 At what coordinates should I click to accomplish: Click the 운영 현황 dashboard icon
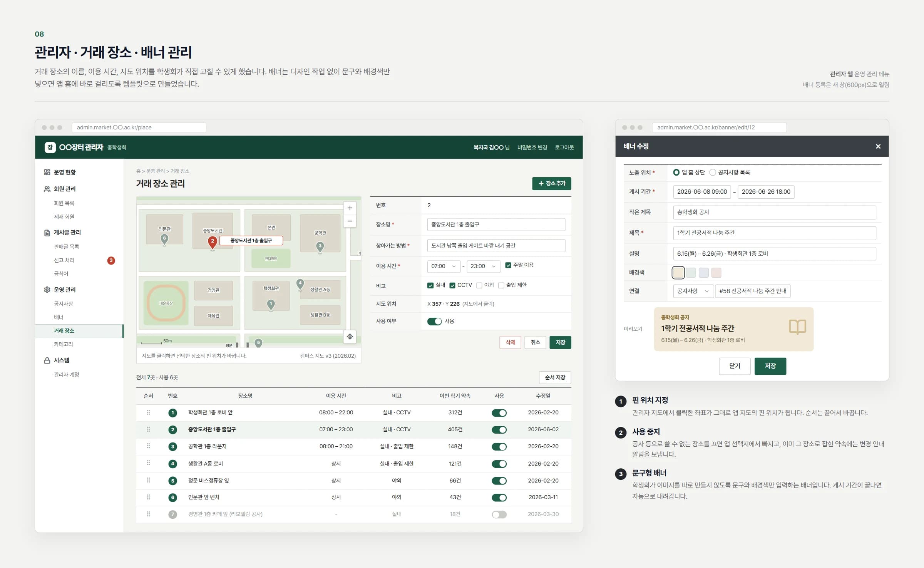coord(47,172)
